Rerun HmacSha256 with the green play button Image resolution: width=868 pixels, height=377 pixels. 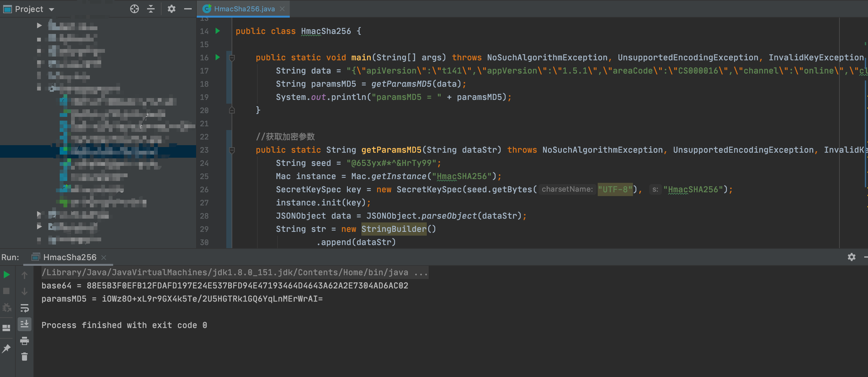click(6, 275)
